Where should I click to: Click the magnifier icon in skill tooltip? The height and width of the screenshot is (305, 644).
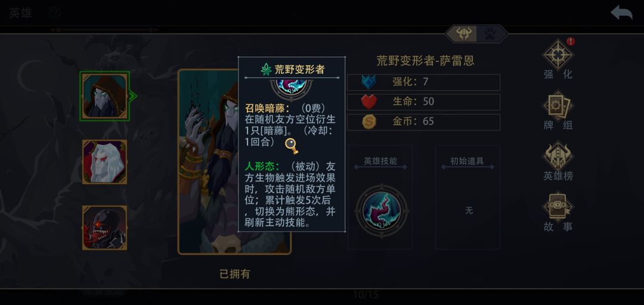[291, 145]
